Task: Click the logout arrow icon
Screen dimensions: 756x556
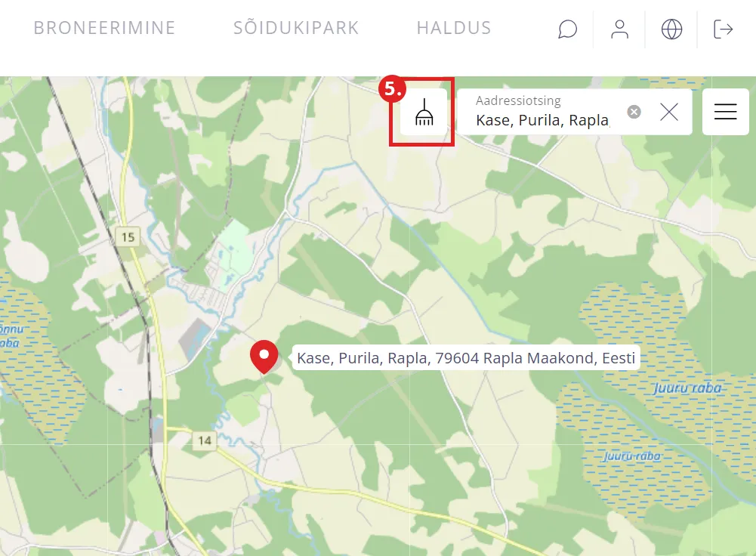Action: coord(724,29)
